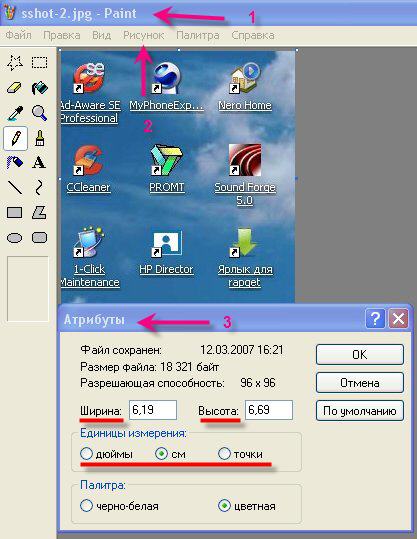Viewport: 417px width, 539px height.
Task: Pick the Eraser tool
Action: pyautogui.click(x=15, y=88)
